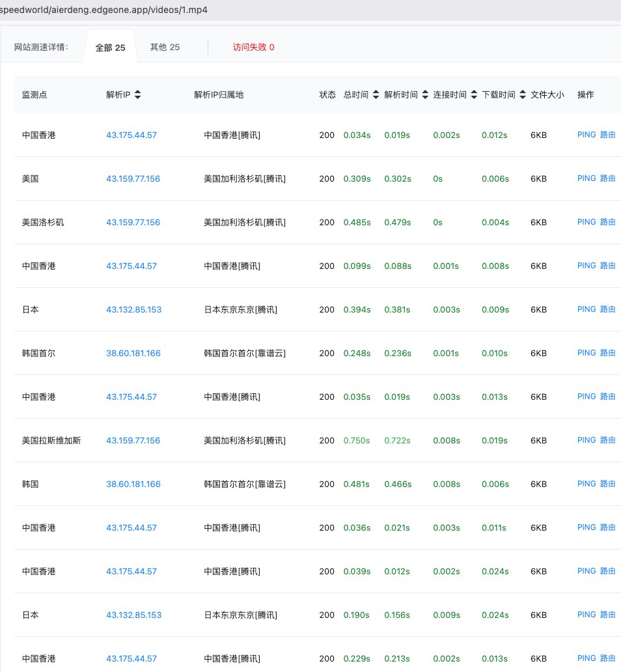This screenshot has height=672, width=621.
Task: Select the 0.750s total time value
Action: pos(357,441)
